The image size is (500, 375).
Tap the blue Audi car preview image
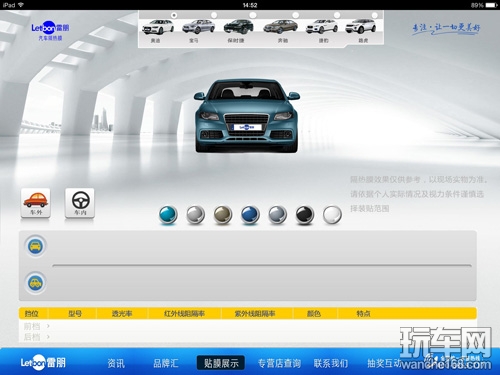point(247,116)
